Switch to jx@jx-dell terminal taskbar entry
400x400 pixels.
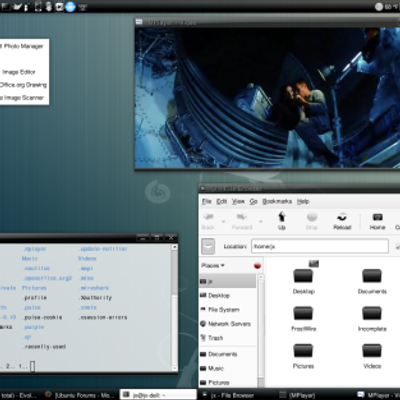(158, 395)
